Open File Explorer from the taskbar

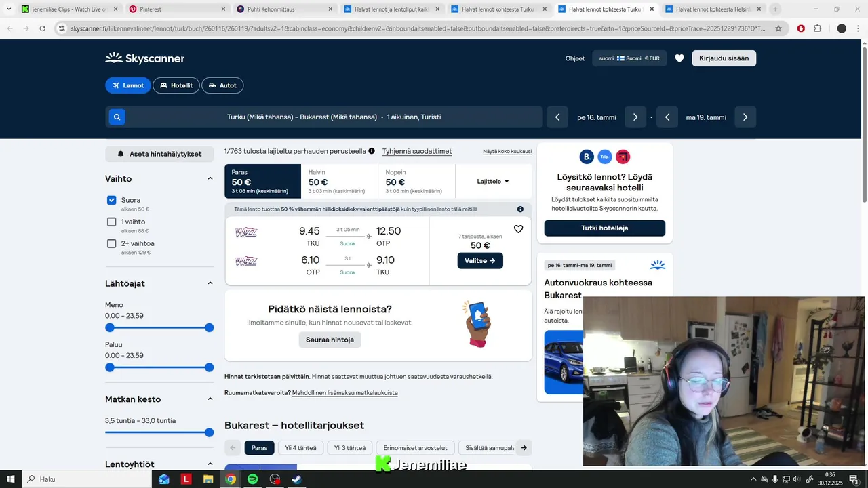208,479
